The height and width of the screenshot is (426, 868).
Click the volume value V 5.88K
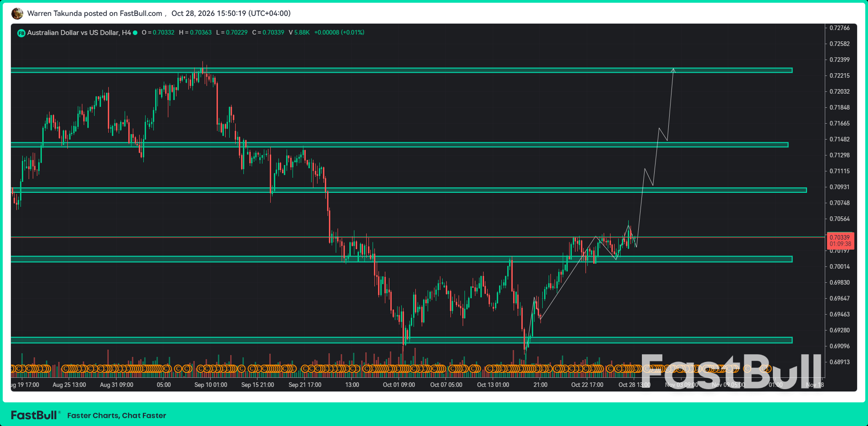tap(299, 33)
